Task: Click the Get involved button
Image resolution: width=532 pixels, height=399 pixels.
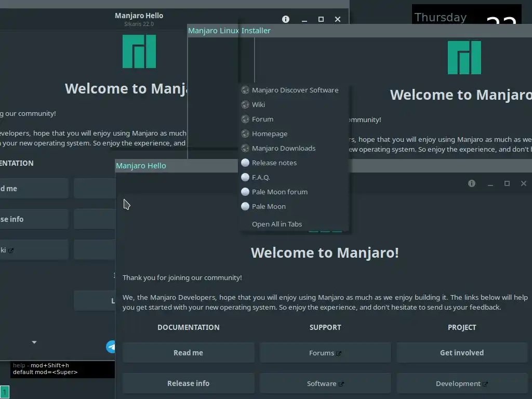Action: pyautogui.click(x=462, y=353)
